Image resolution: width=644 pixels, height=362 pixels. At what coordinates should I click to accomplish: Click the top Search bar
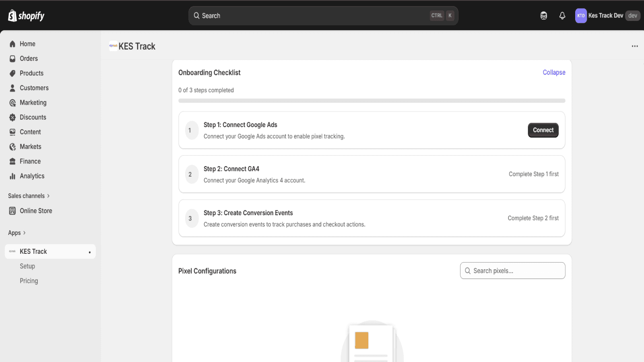coord(323,16)
